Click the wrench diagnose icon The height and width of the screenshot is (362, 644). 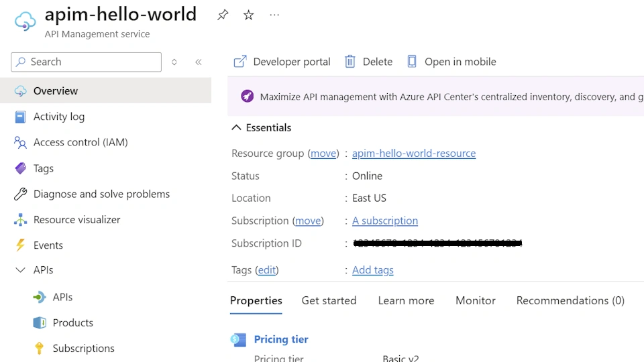point(21,194)
